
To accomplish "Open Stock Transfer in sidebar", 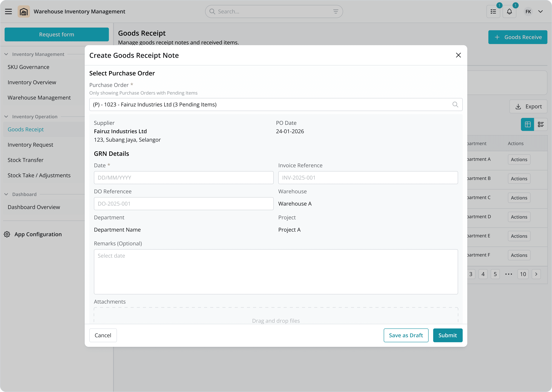I will coord(25,160).
